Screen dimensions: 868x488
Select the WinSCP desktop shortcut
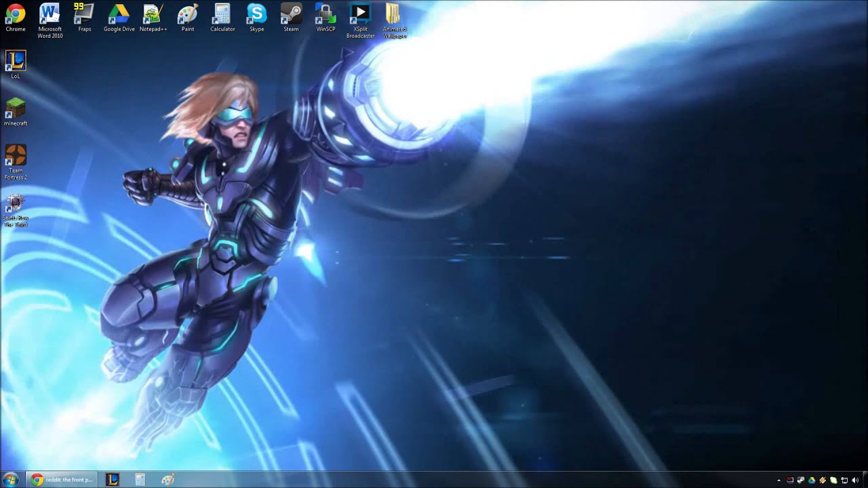coord(325,18)
